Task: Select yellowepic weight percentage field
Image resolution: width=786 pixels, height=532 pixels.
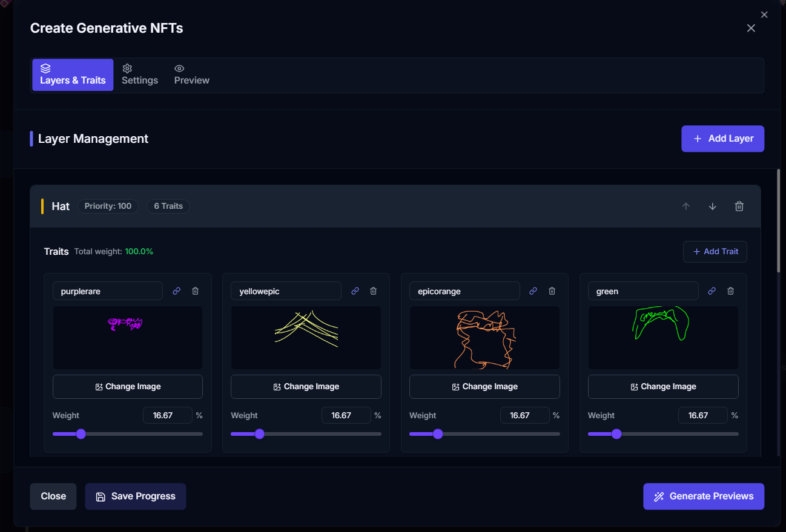Action: tap(345, 416)
